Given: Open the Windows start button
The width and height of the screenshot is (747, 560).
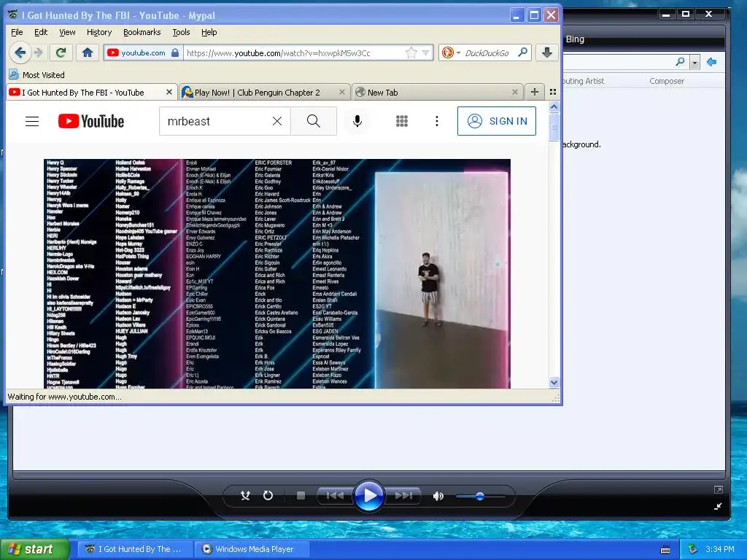Looking at the screenshot, I should coord(34,549).
